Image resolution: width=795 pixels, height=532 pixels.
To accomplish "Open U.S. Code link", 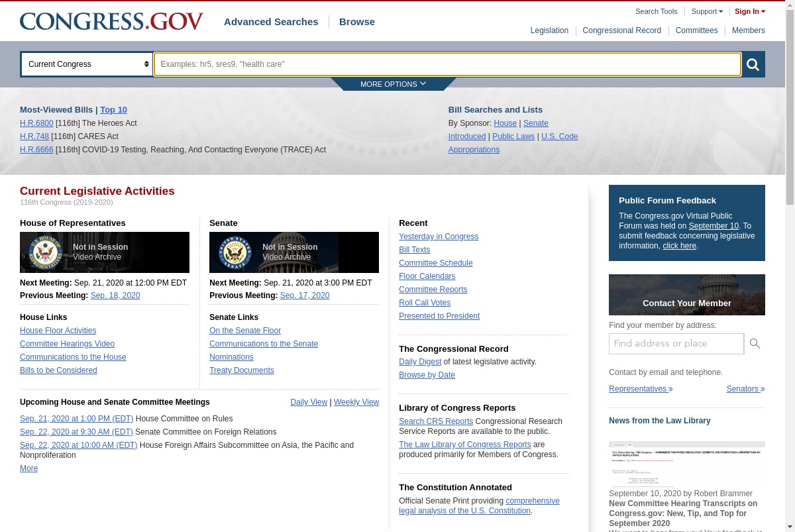I will coord(559,136).
